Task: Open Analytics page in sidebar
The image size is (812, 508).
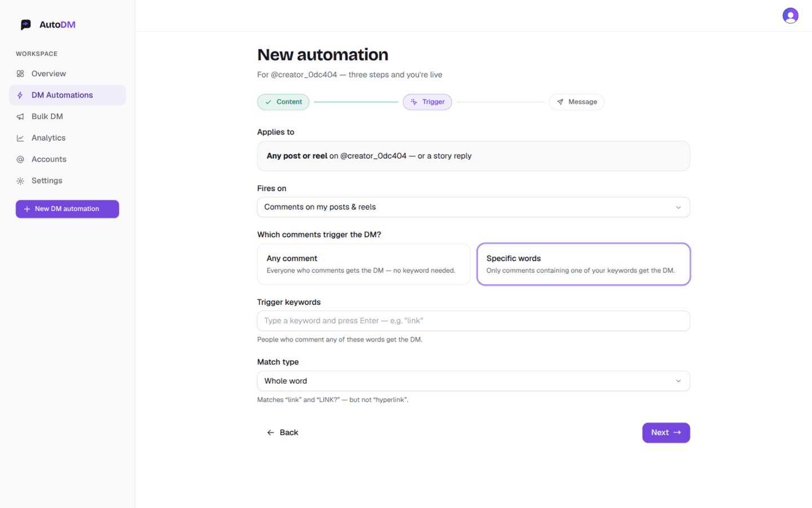Action: point(67,138)
